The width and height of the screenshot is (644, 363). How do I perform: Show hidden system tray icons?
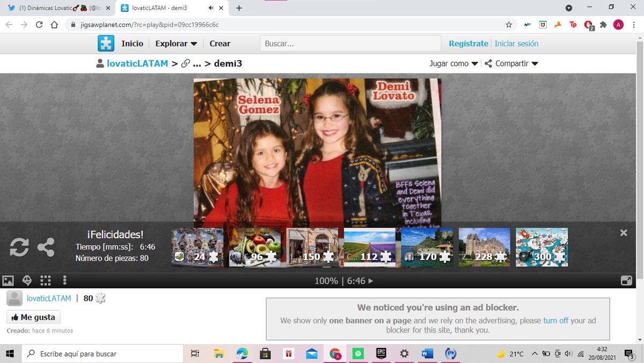click(x=535, y=353)
